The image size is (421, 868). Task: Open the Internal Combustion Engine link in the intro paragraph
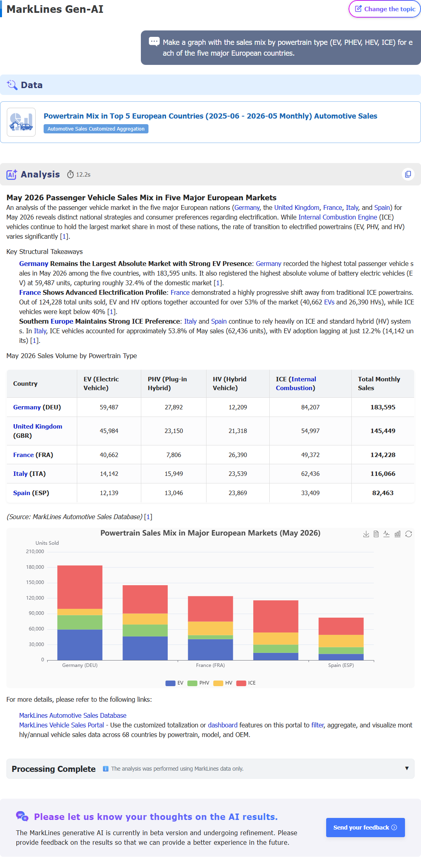click(338, 217)
